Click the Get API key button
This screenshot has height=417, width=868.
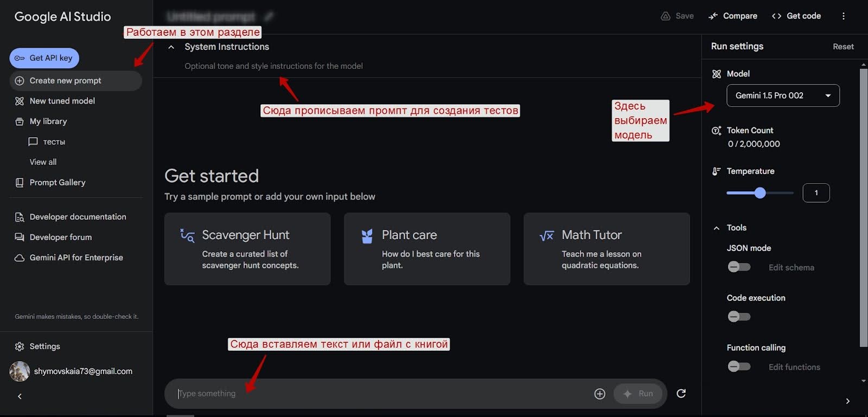tap(44, 58)
